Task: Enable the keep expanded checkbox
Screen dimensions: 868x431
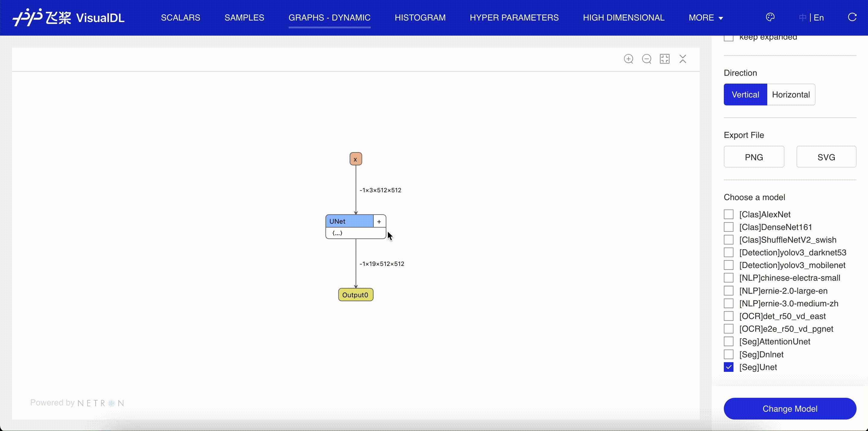Action: [728, 38]
